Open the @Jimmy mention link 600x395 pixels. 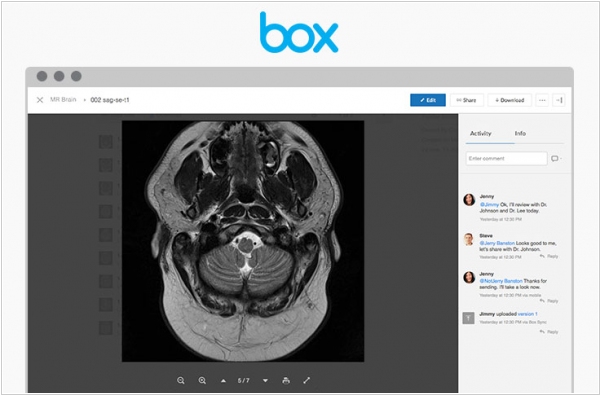[489, 205]
